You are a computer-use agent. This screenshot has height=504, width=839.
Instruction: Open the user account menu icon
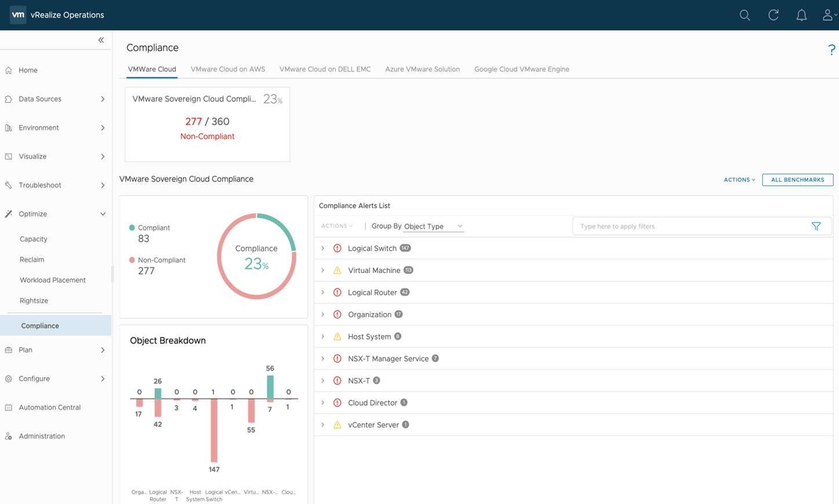pyautogui.click(x=828, y=16)
